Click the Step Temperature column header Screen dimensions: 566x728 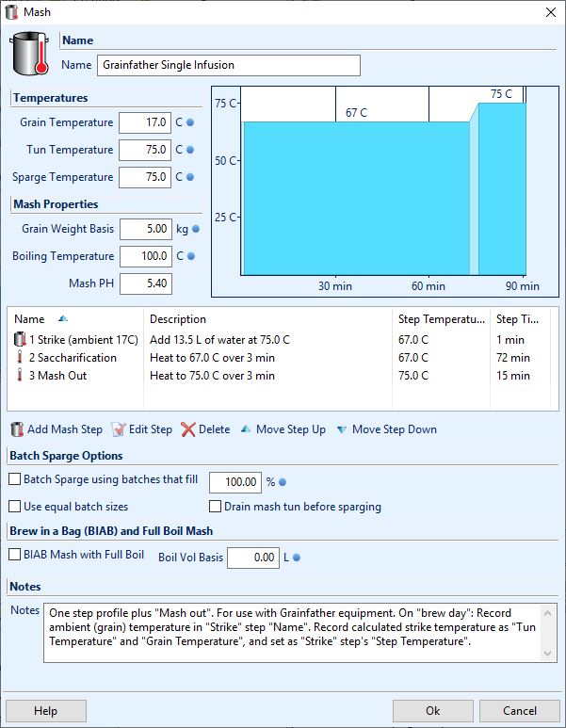441,319
